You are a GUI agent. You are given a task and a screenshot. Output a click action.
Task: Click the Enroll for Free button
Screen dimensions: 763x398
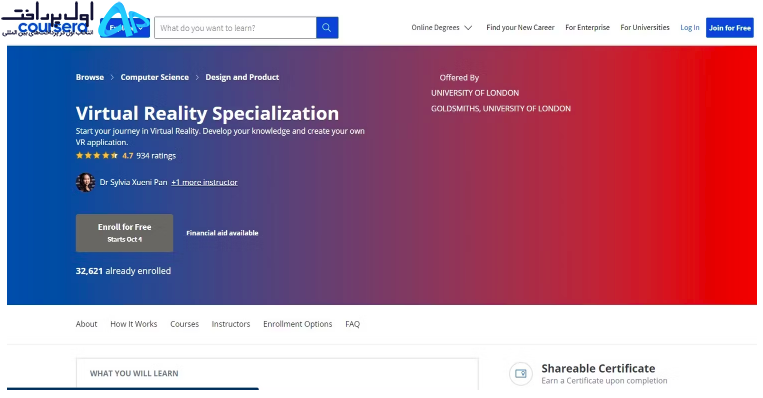(x=125, y=233)
